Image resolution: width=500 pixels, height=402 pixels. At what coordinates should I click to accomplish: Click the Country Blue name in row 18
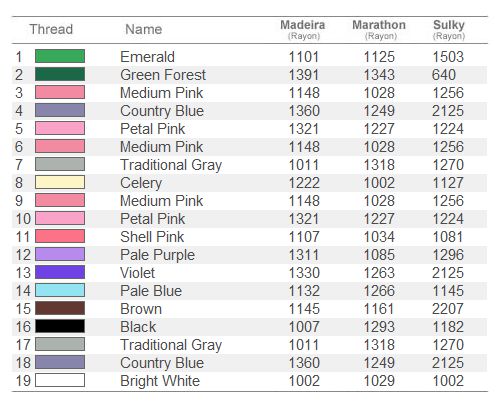click(162, 363)
